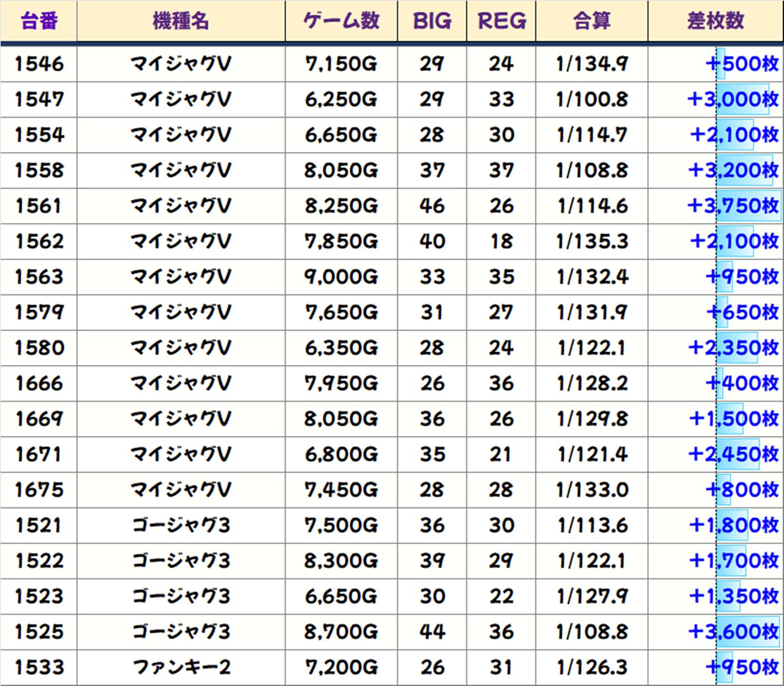Select machine number 1521 cell
The image size is (784, 686).
(x=39, y=525)
